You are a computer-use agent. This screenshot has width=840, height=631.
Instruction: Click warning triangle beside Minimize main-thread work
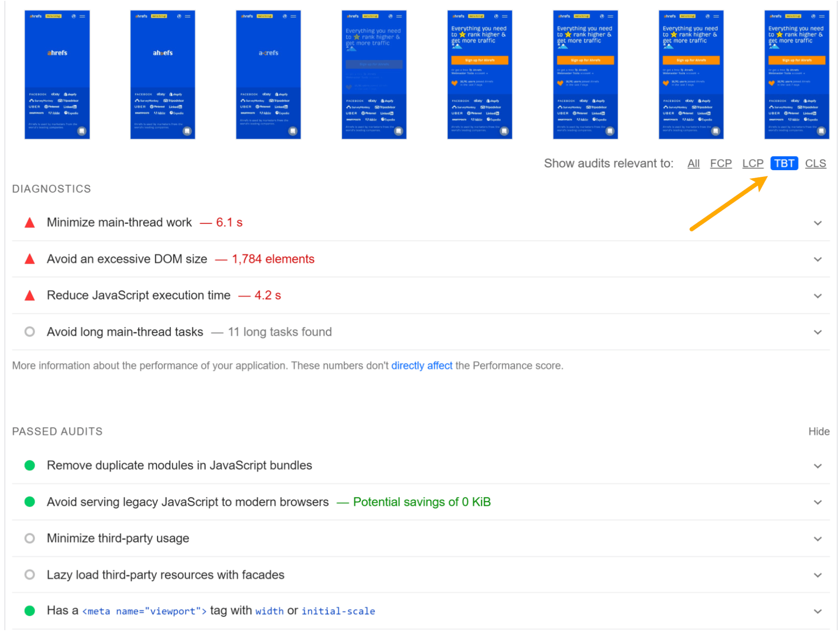pyautogui.click(x=29, y=222)
